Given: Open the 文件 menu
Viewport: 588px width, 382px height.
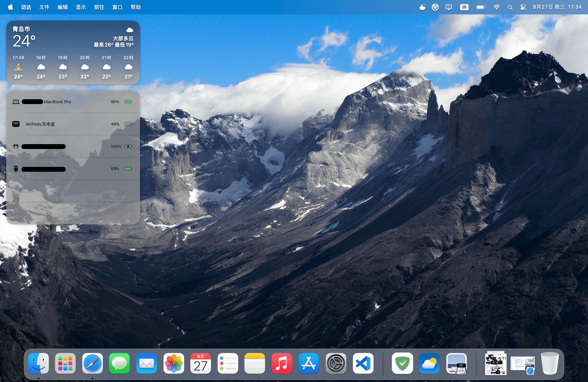Looking at the screenshot, I should (x=44, y=7).
